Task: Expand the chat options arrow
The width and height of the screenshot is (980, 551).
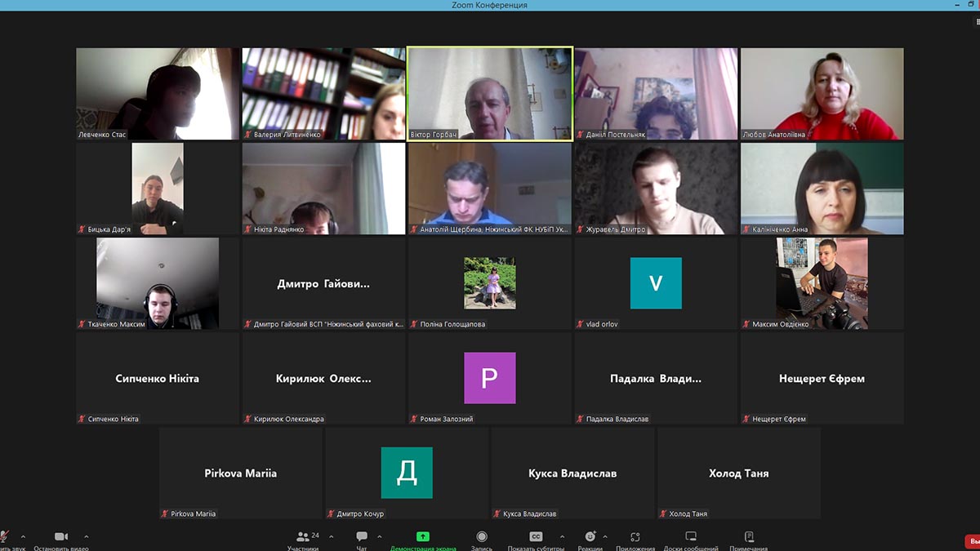Action: [379, 536]
